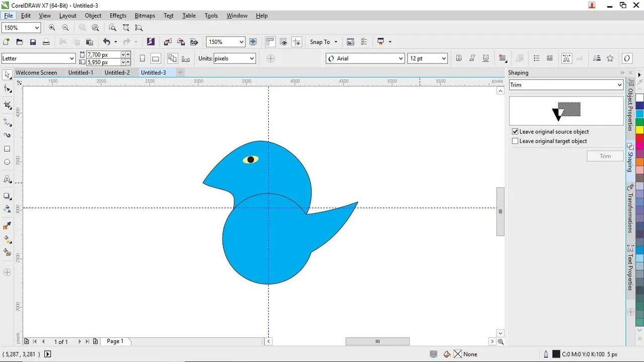Toggle italic text formatting
The height and width of the screenshot is (362, 644).
(x=472, y=58)
